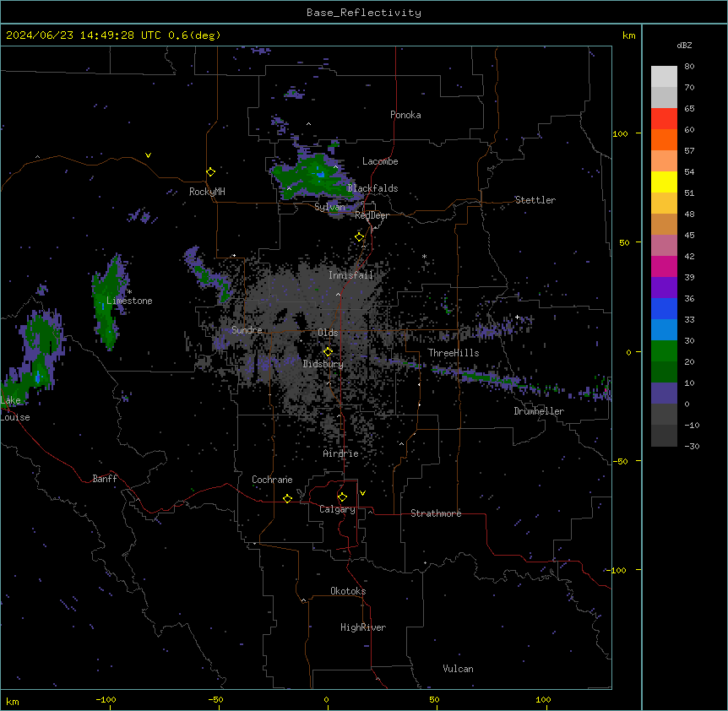The height and width of the screenshot is (711, 728).
Task: Click the HighRiver label
Action: 363,627
